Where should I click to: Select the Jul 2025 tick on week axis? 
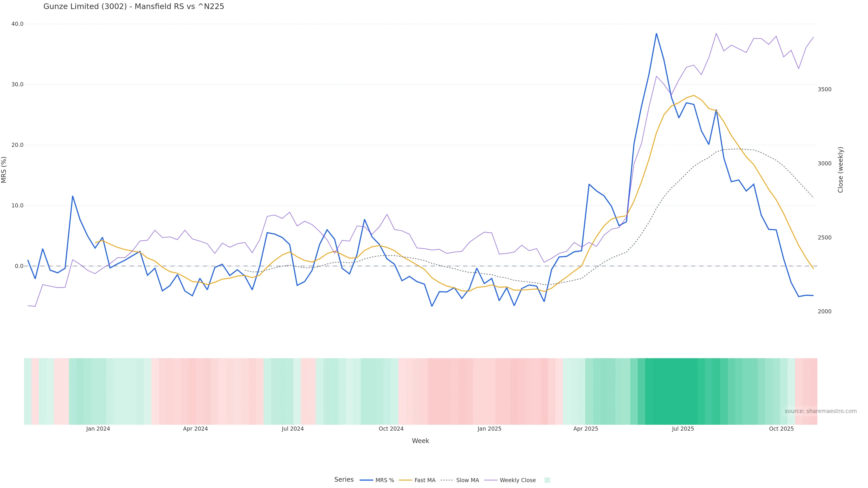tap(683, 429)
